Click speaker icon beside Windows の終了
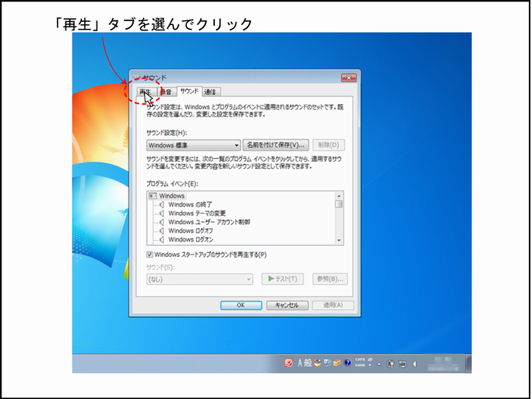The height and width of the screenshot is (399, 532). click(x=162, y=204)
